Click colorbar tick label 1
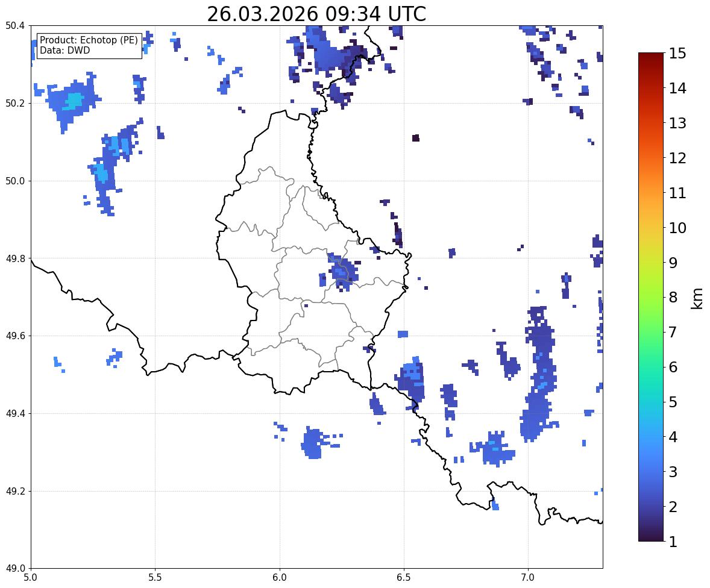 (673, 542)
